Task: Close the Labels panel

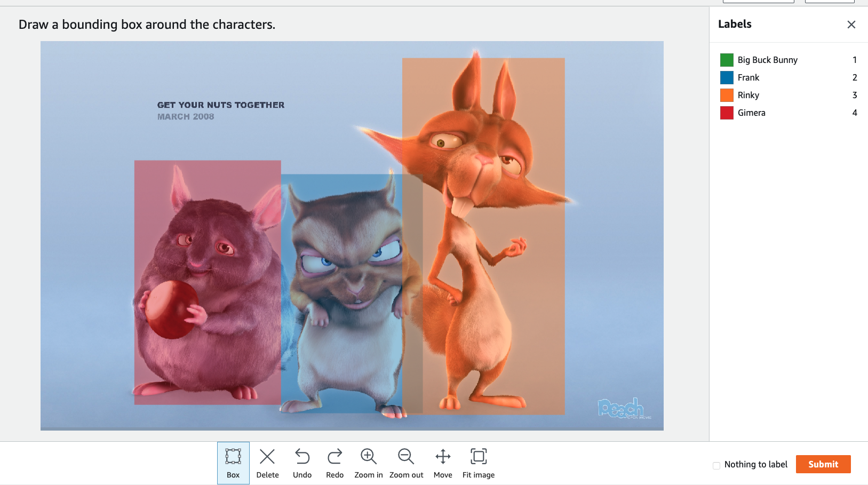Action: point(851,25)
